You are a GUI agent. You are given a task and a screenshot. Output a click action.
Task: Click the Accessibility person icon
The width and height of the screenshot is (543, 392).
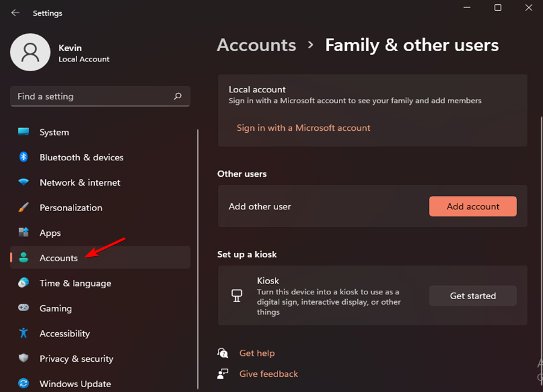pos(24,334)
